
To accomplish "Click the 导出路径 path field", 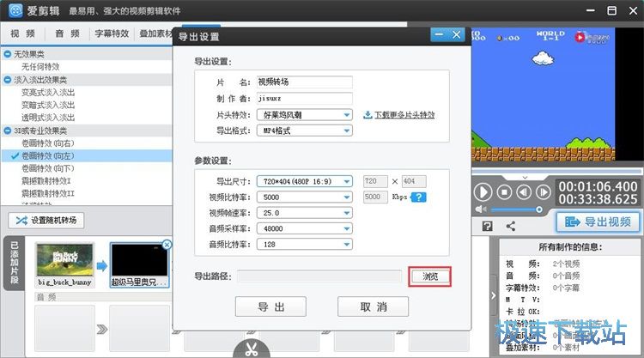I will 319,276.
